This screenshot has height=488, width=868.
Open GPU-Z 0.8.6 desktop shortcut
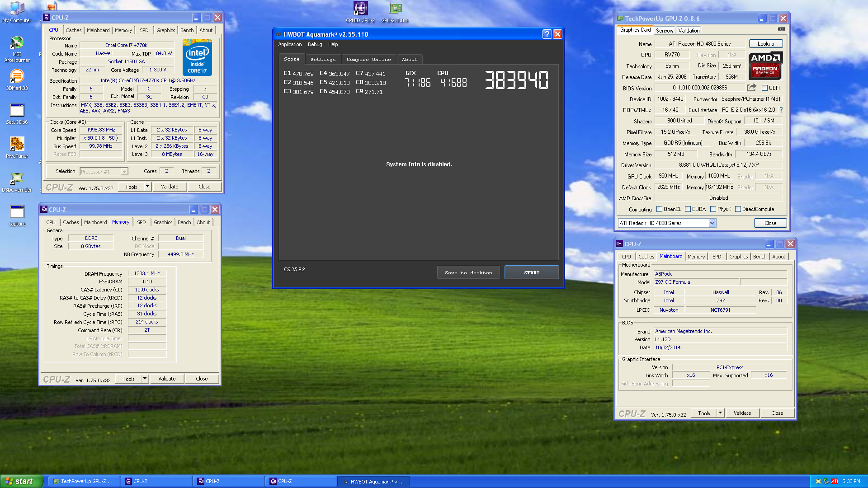point(395,12)
